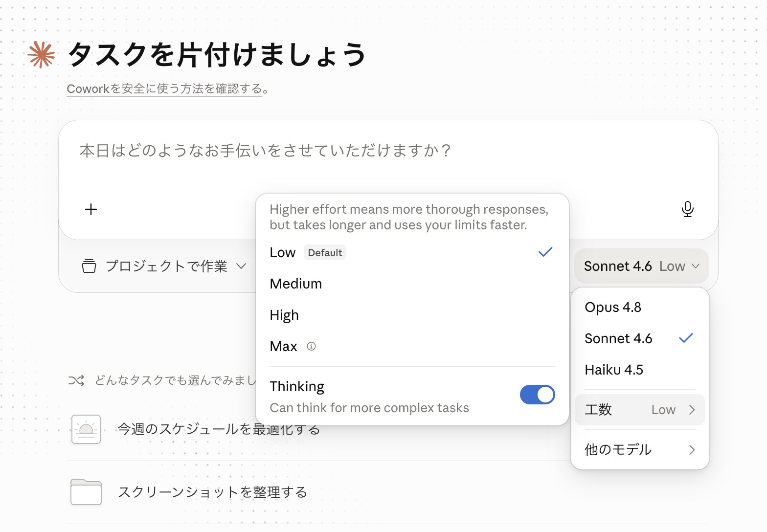Click the folder icon for screenshot organizing
Image resolution: width=767 pixels, height=532 pixels.
[86, 492]
